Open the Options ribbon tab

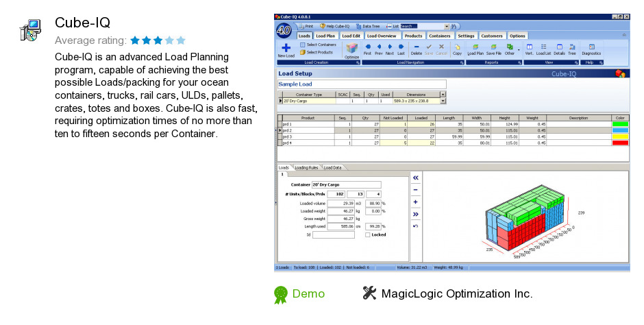(x=517, y=36)
